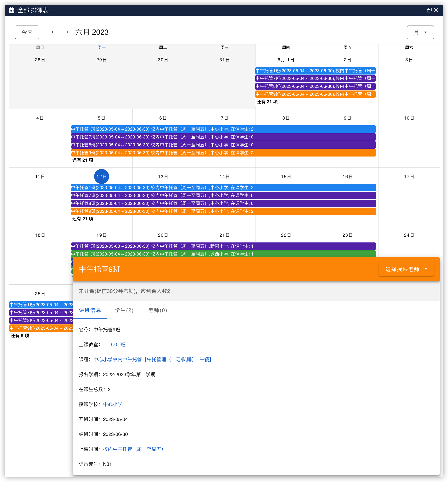
Task: Open 中午托管8班 event in June 12 week
Action: click(223, 203)
